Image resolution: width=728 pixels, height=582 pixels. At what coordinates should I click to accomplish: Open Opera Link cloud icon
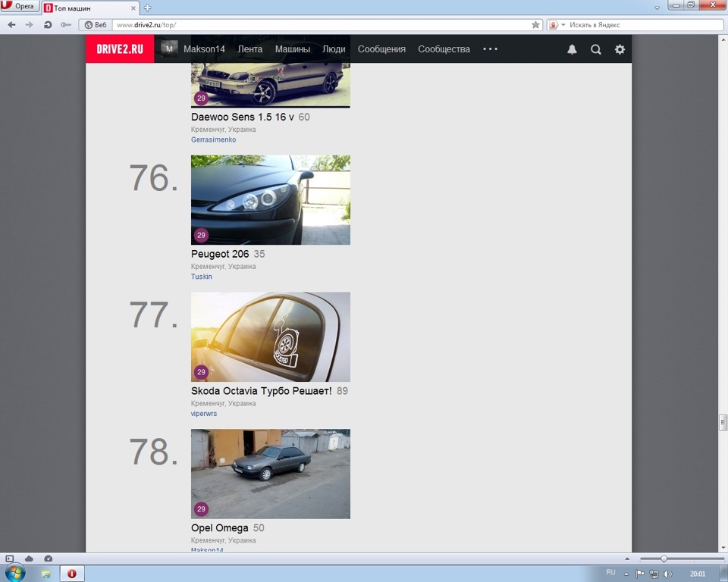pos(29,559)
